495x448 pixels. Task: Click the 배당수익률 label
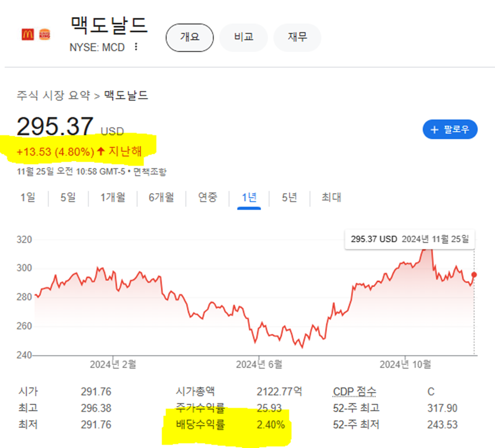(x=200, y=425)
